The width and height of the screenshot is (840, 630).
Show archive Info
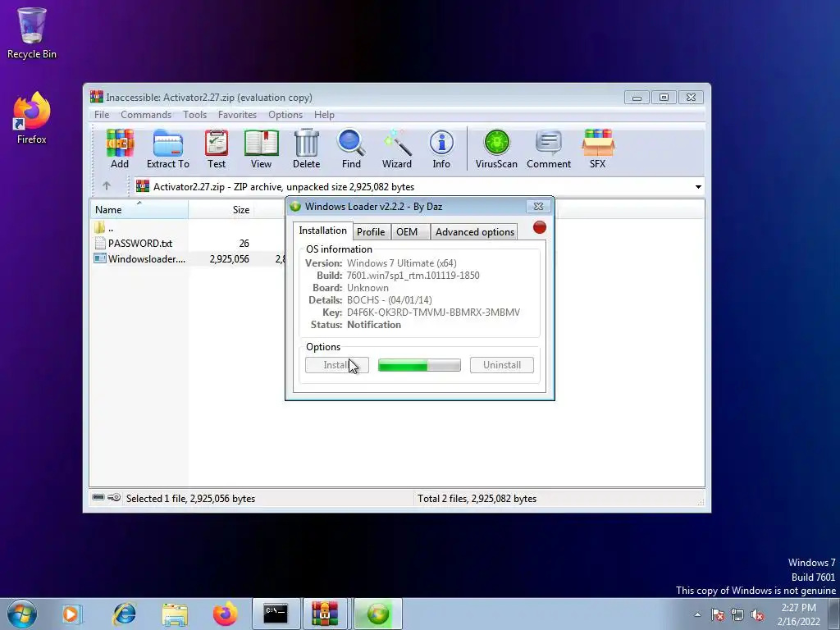tap(441, 149)
